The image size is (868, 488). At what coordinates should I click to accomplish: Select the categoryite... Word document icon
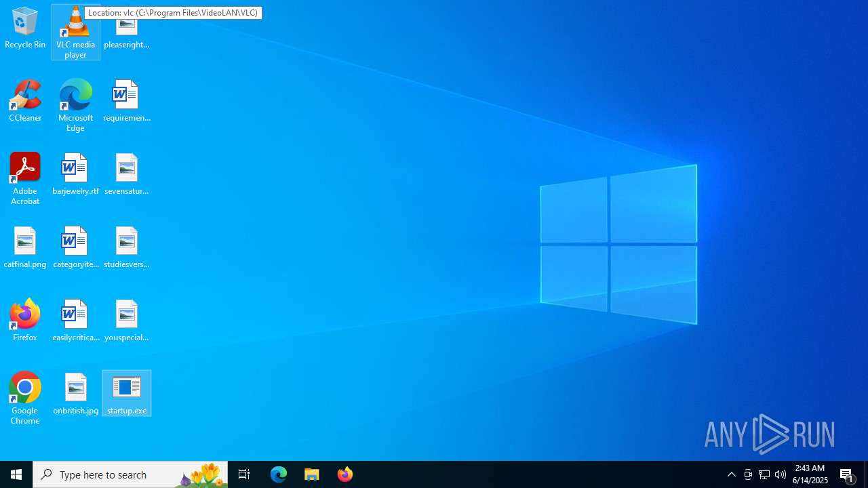pos(76,248)
